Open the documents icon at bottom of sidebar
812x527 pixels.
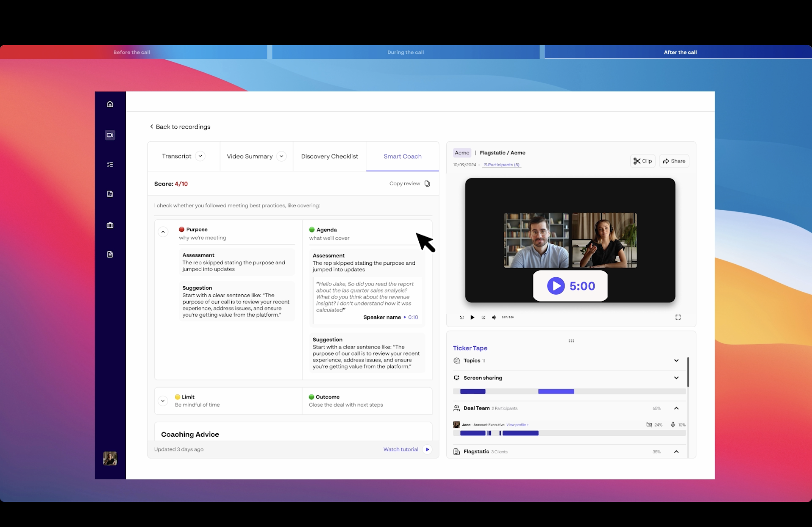110,254
